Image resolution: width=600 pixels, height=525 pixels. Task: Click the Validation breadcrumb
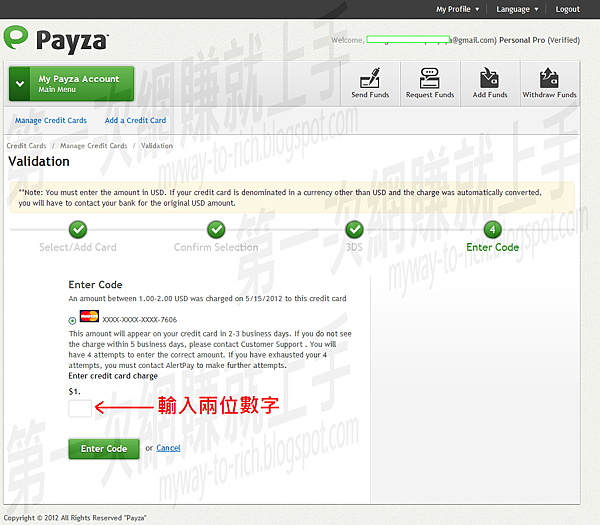(x=157, y=146)
